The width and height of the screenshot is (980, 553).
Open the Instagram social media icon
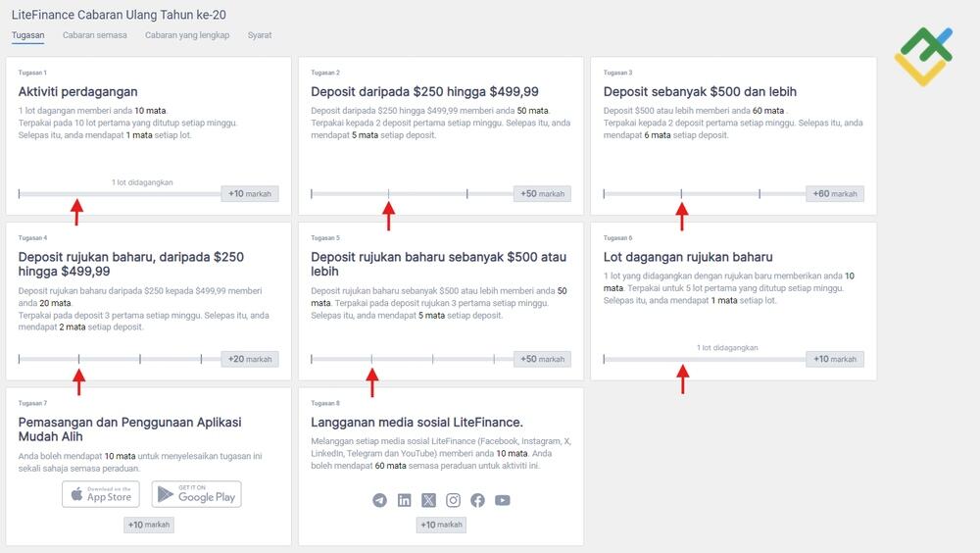pyautogui.click(x=453, y=500)
